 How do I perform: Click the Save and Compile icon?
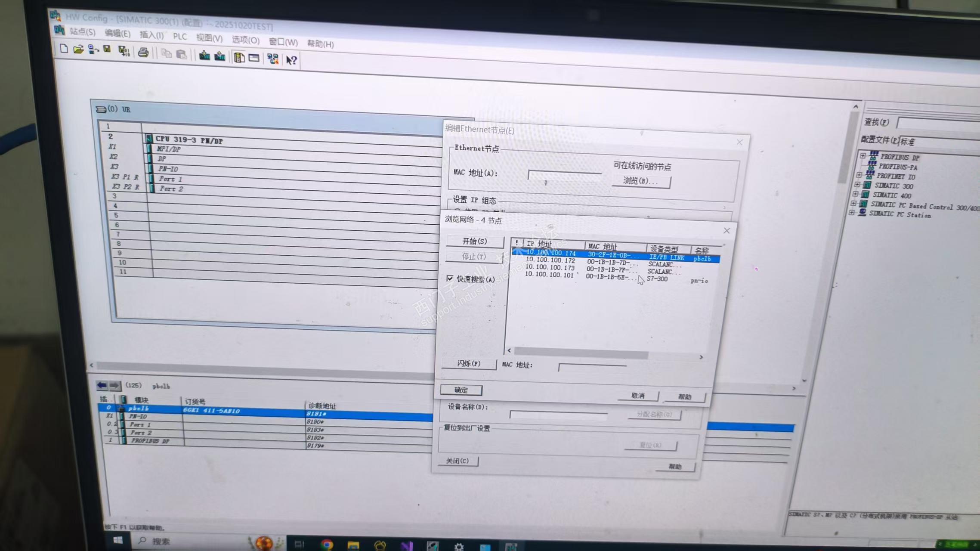[124, 52]
